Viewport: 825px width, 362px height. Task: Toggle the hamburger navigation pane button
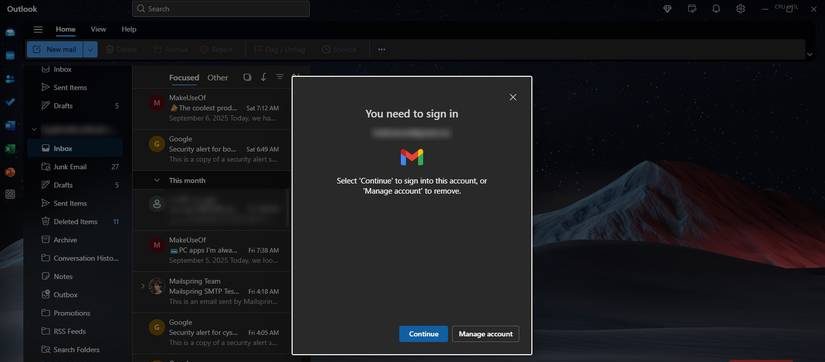pyautogui.click(x=38, y=29)
